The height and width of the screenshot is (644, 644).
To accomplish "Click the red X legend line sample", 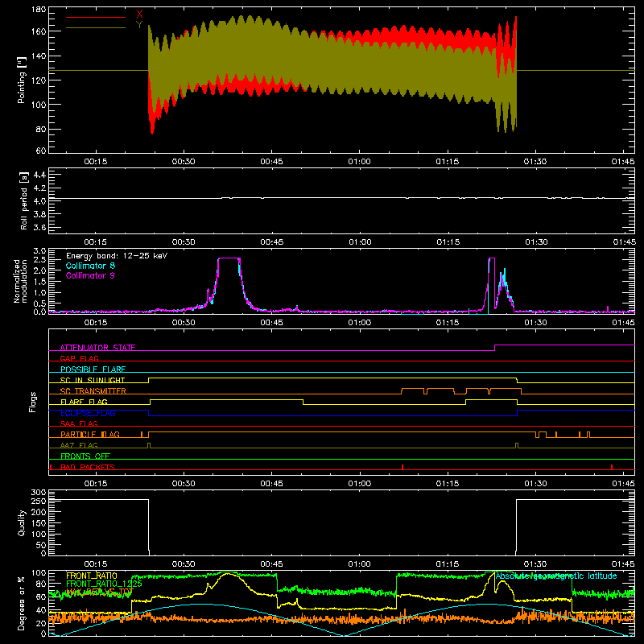I will (x=96, y=17).
